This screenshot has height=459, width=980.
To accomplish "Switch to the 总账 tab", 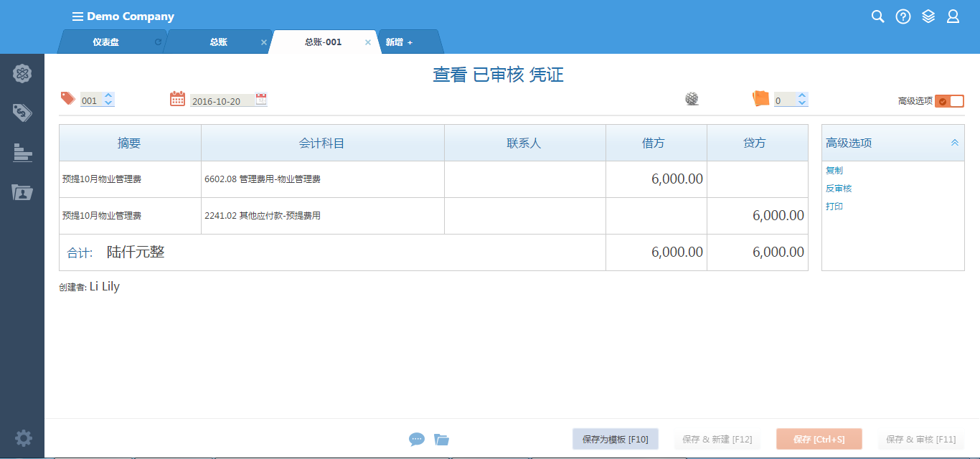I will point(218,42).
